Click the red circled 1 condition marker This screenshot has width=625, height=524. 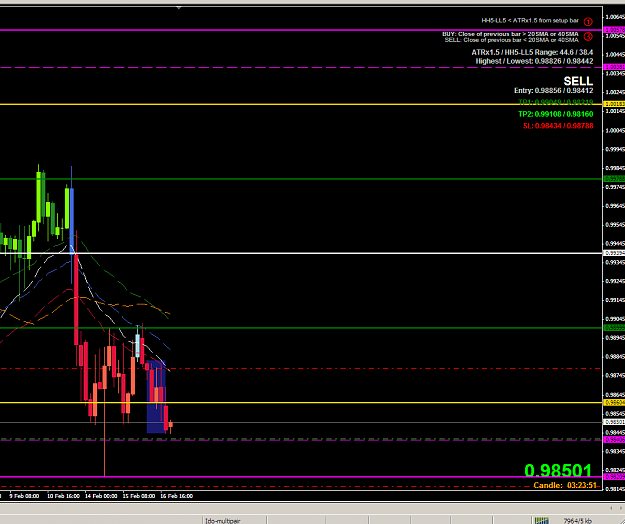point(588,22)
